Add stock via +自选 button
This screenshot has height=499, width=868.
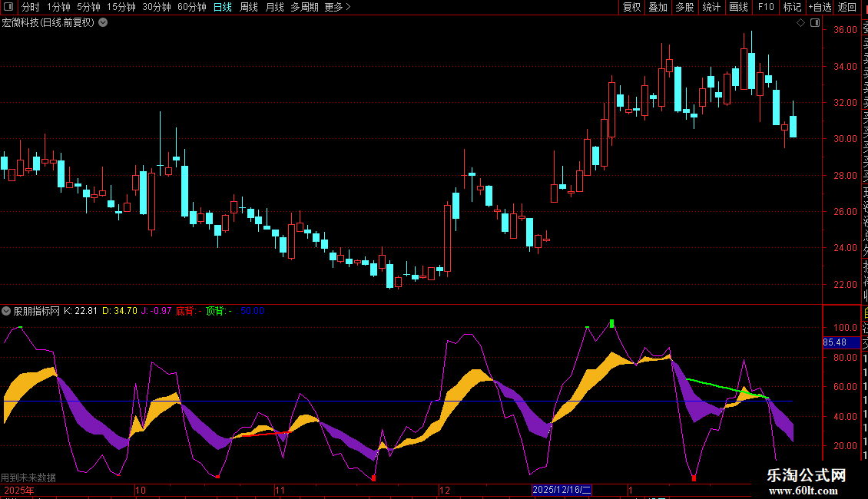(x=820, y=7)
